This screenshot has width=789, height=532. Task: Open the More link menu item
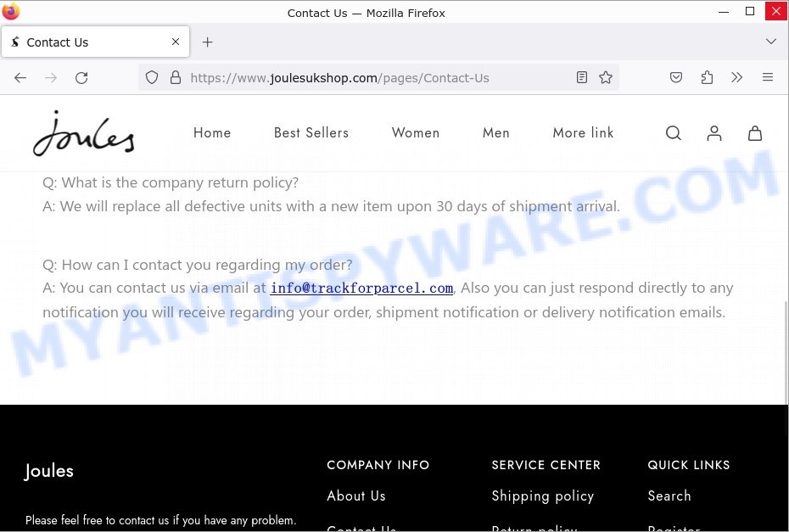tap(583, 133)
